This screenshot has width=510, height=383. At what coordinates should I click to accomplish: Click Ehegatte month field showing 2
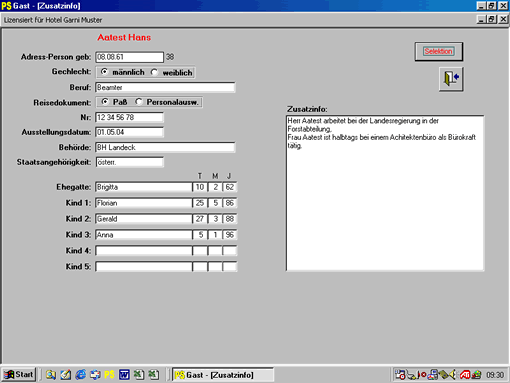(x=215, y=187)
